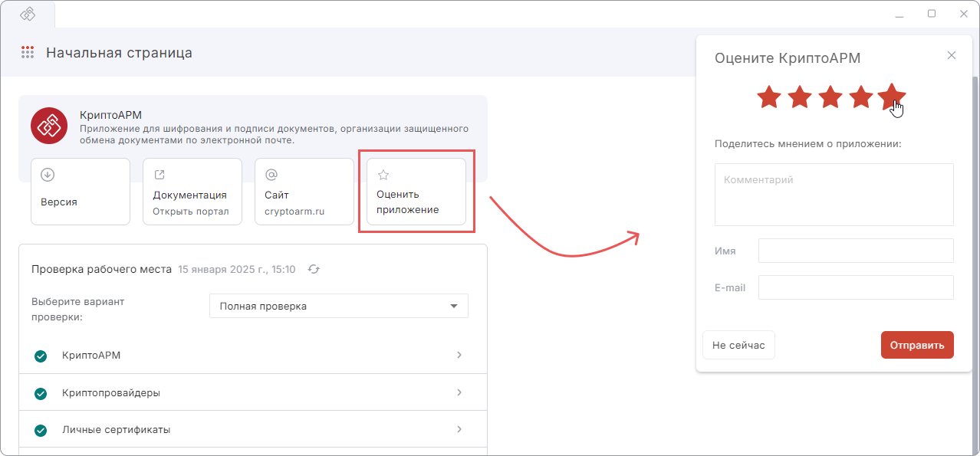Select the third rating star
This screenshot has height=456, width=980.
click(x=830, y=97)
